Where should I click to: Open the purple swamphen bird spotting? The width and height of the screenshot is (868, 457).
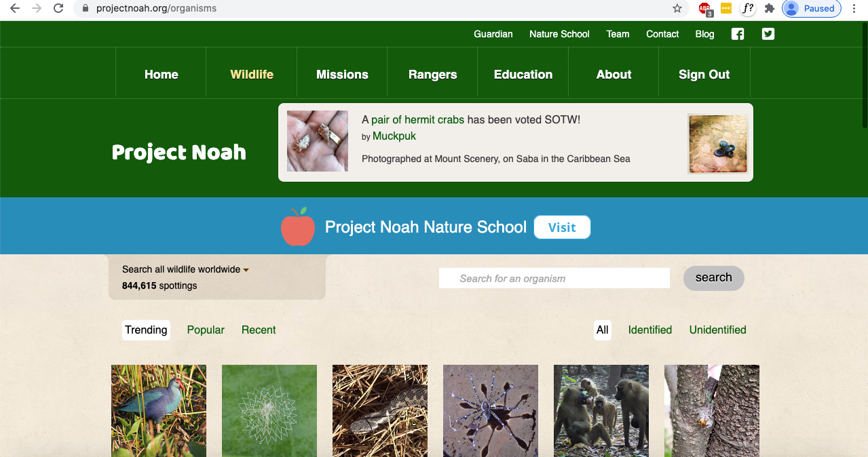point(159,411)
